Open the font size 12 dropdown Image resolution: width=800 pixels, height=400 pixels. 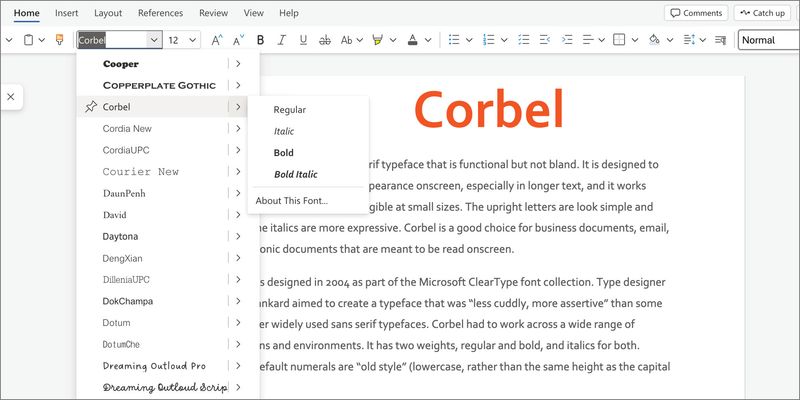[x=192, y=40]
